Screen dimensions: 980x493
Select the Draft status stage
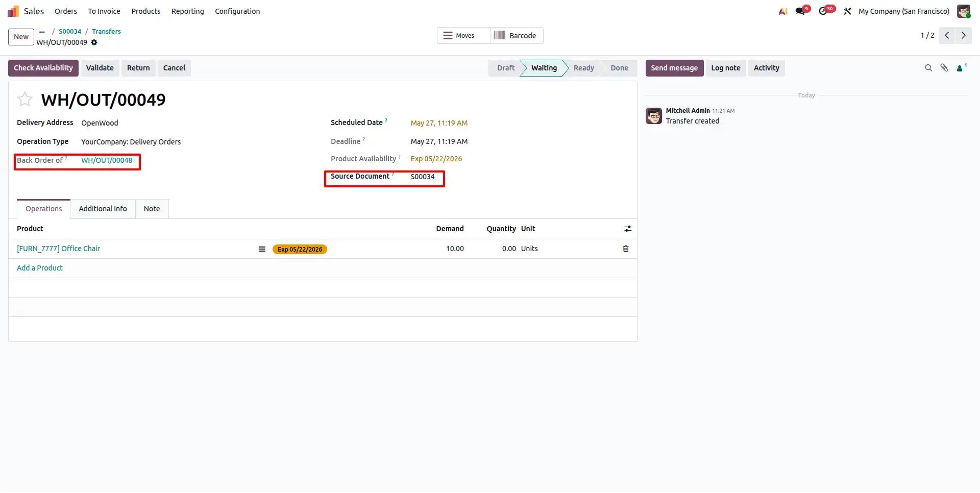pyautogui.click(x=505, y=68)
